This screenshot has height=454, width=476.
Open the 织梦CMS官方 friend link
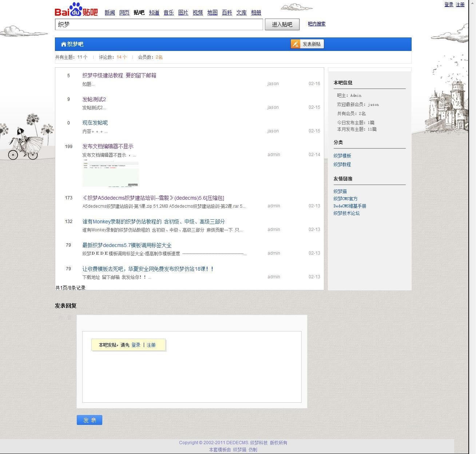[345, 199]
